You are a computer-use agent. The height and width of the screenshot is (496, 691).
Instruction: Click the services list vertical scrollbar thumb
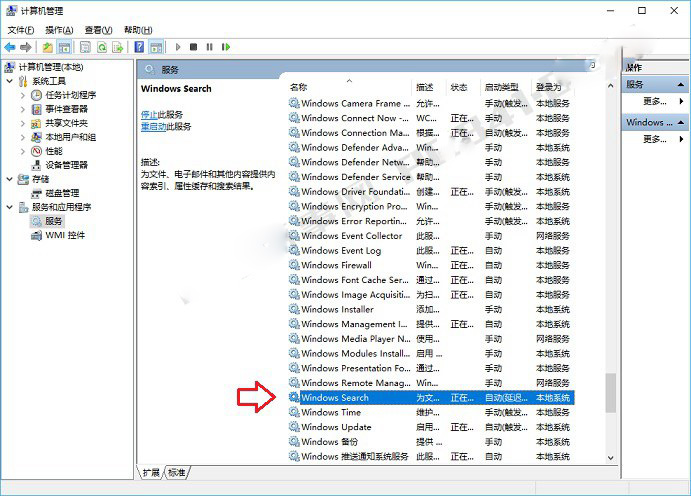pyautogui.click(x=610, y=393)
